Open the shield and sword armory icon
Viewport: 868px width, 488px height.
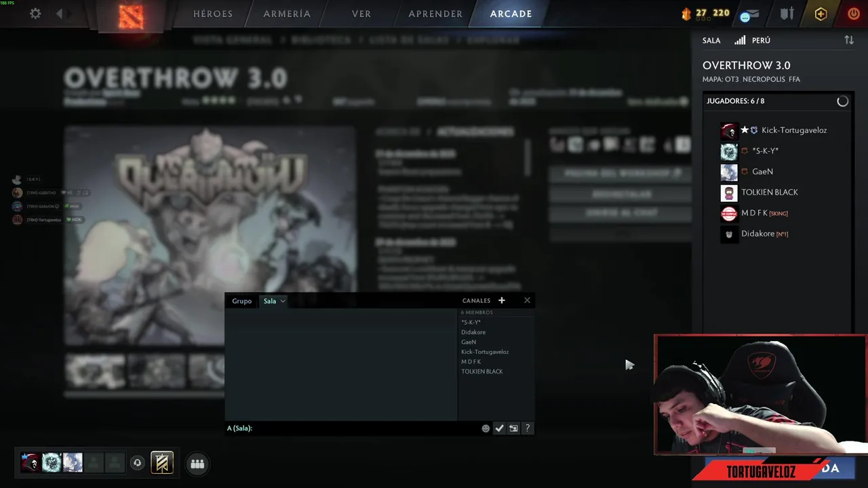tap(787, 14)
